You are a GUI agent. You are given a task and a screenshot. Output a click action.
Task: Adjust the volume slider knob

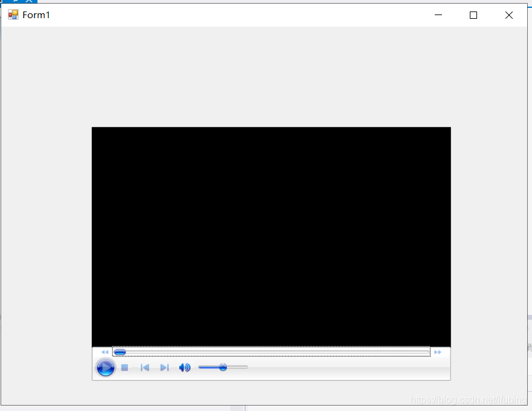click(x=223, y=367)
